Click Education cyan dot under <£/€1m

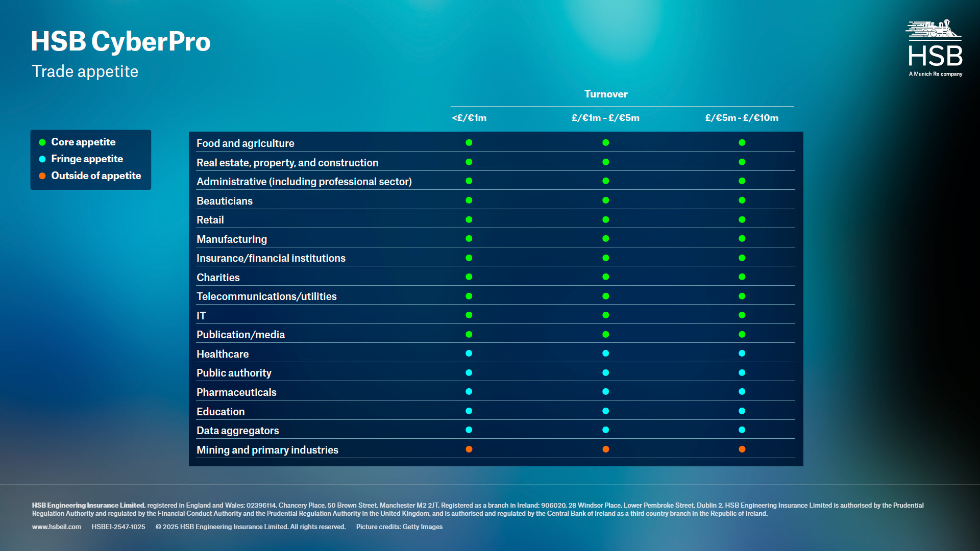point(469,411)
